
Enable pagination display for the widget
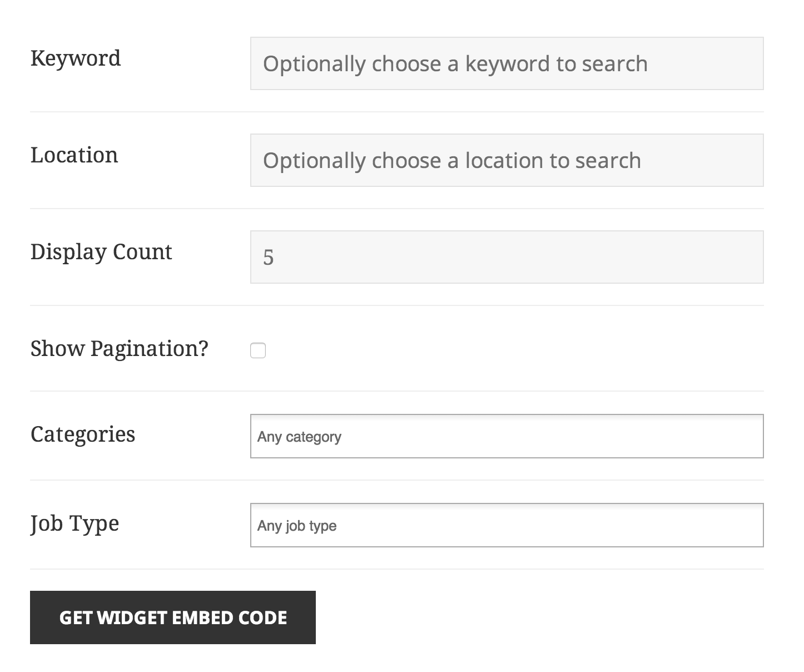coord(257,350)
